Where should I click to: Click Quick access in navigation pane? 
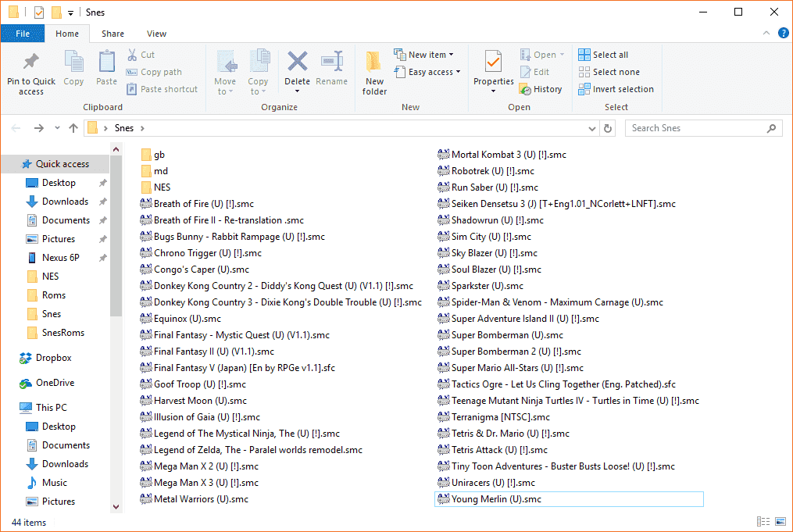(55, 164)
